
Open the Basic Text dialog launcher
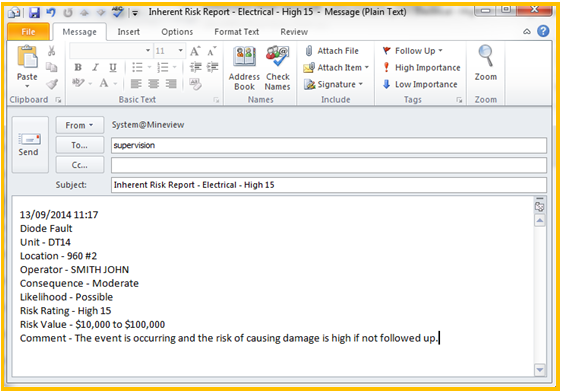pyautogui.click(x=216, y=100)
